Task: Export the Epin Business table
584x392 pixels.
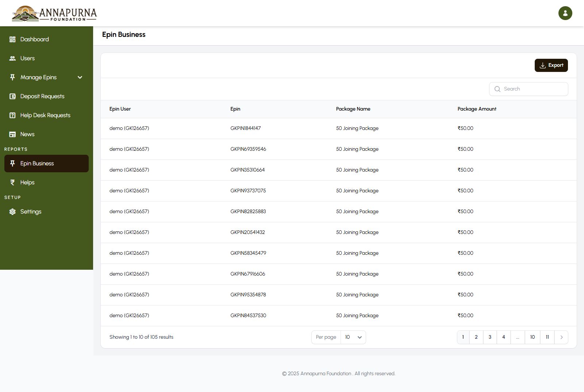Action: coord(551,65)
